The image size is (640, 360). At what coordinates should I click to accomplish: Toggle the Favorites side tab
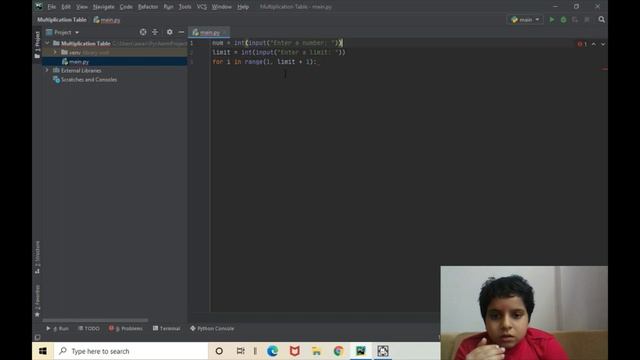[37, 301]
